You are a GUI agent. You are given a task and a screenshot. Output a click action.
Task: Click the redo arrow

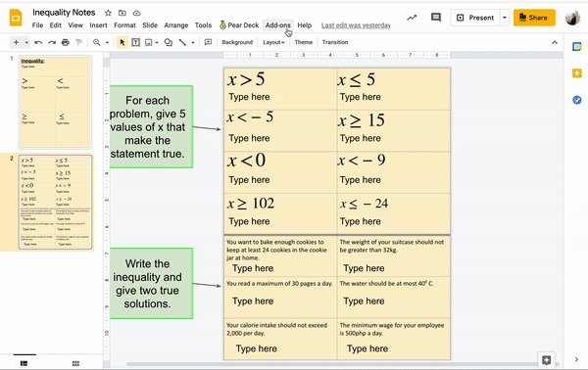coord(52,42)
